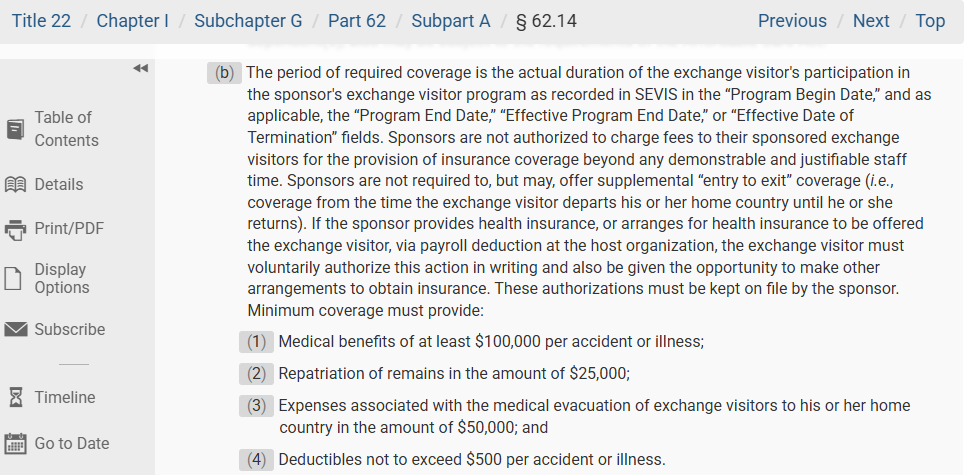Select Subpart A in breadcrumb
This screenshot has height=475, width=964.
click(x=449, y=21)
